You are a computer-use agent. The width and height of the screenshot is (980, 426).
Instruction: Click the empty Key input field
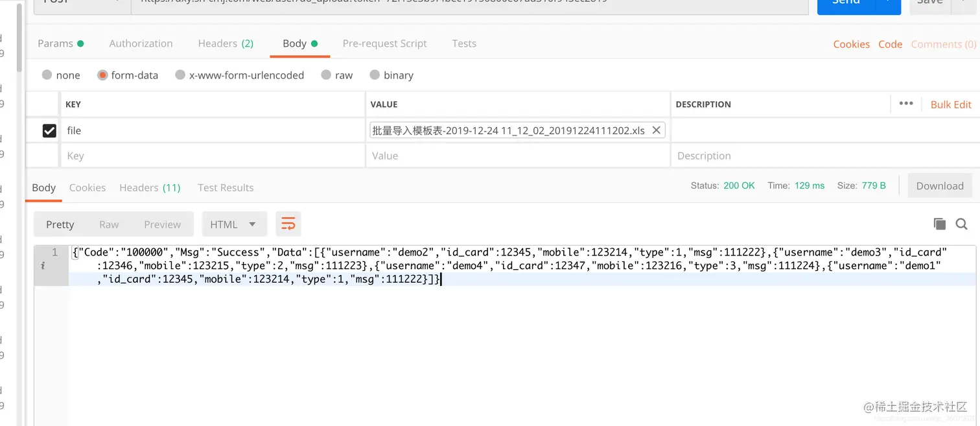pyautogui.click(x=213, y=156)
